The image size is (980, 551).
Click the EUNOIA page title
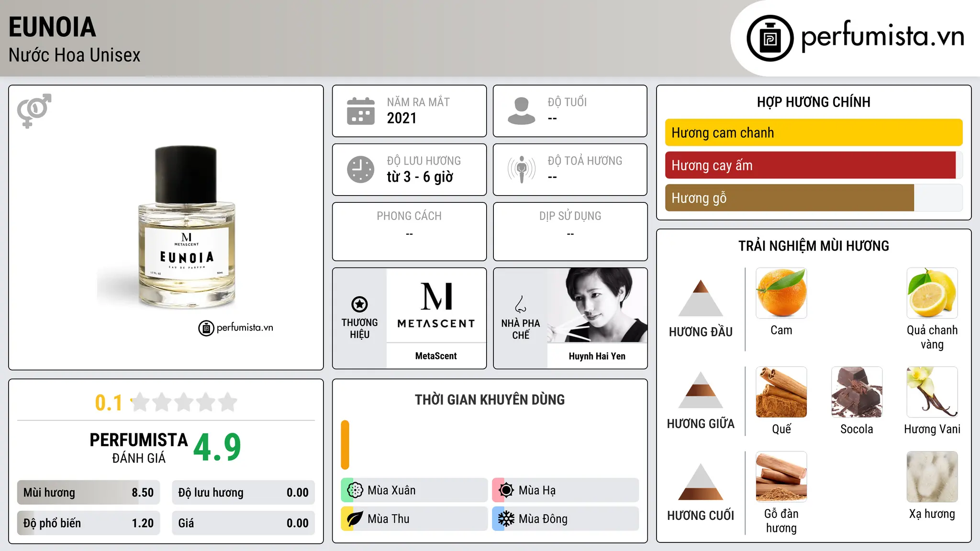point(52,27)
